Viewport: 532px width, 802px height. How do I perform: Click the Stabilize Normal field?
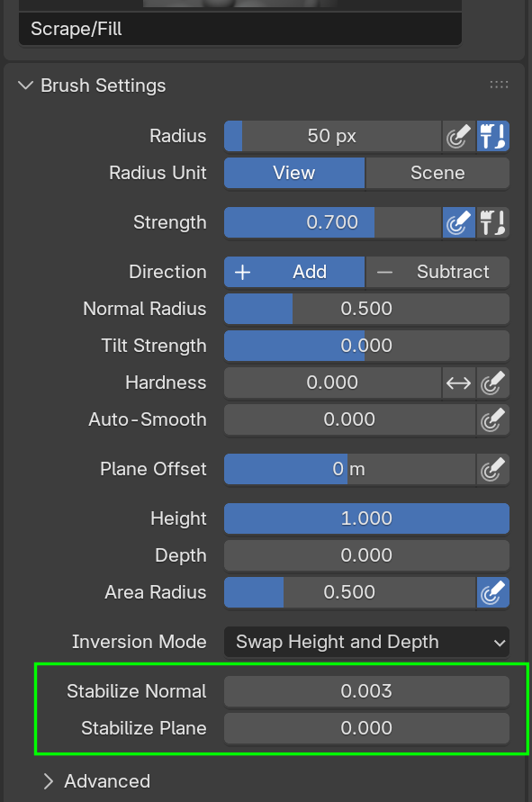(366, 691)
